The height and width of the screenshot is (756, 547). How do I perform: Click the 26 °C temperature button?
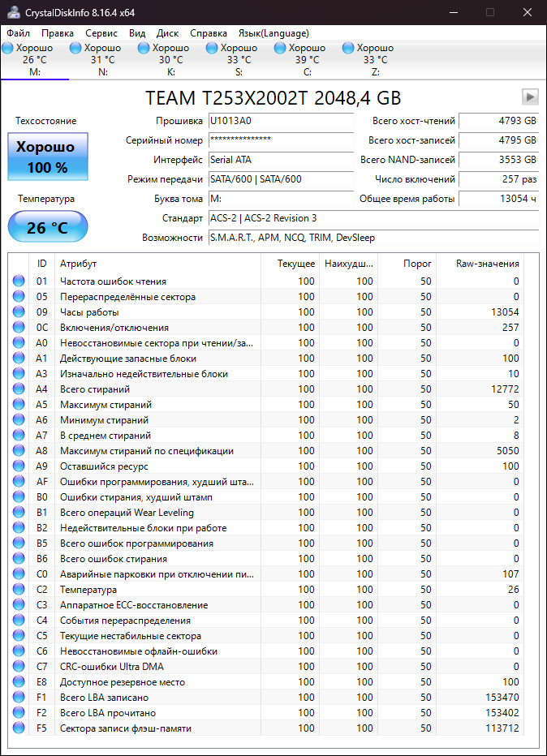coord(48,227)
